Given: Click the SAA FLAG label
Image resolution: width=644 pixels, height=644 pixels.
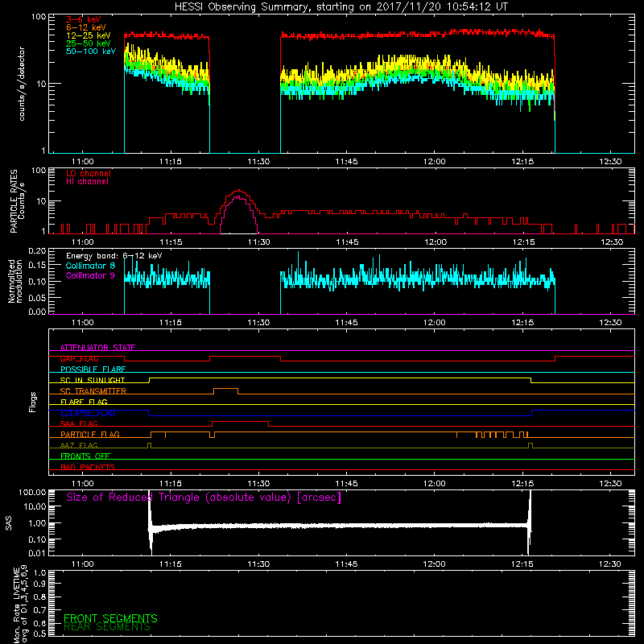Looking at the screenshot, I should (79, 423).
